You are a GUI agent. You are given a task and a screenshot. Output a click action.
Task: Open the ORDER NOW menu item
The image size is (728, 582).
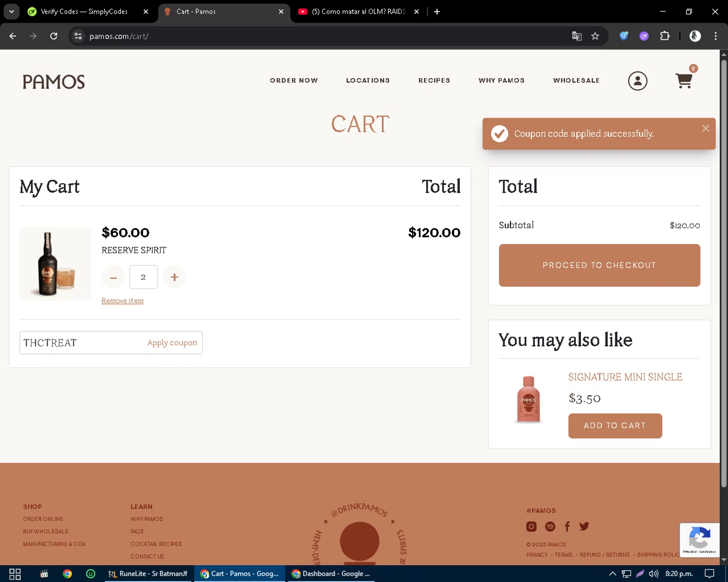pos(294,81)
